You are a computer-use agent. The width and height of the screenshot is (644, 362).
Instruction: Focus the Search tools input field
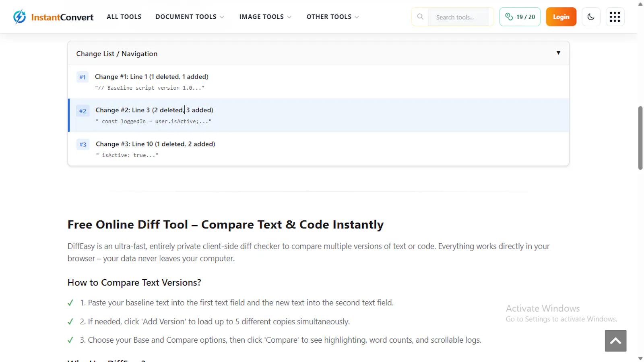pos(458,17)
